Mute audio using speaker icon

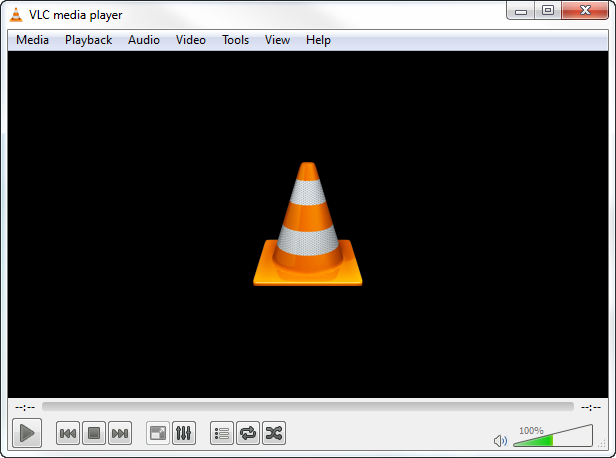tap(501, 440)
